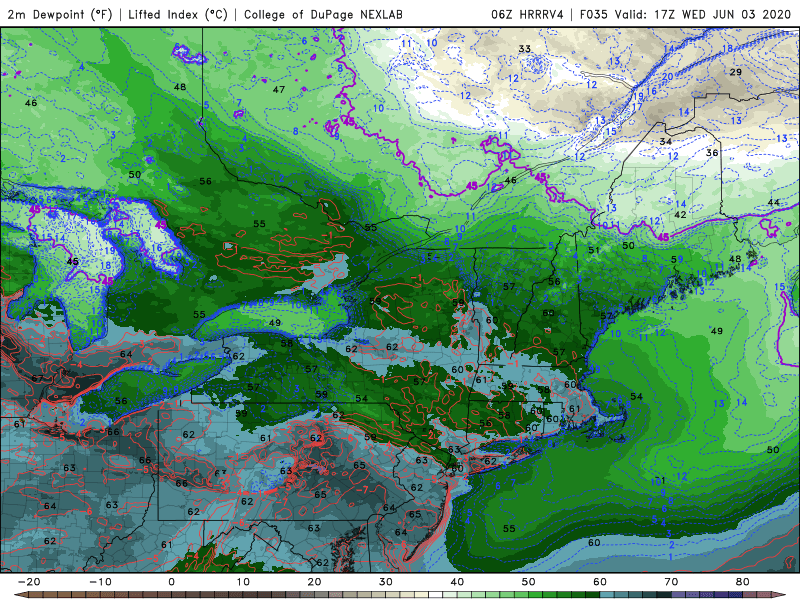This screenshot has height=600, width=800.
Task: Click the black '29' dewpoint value on the map
Action: coord(735,72)
